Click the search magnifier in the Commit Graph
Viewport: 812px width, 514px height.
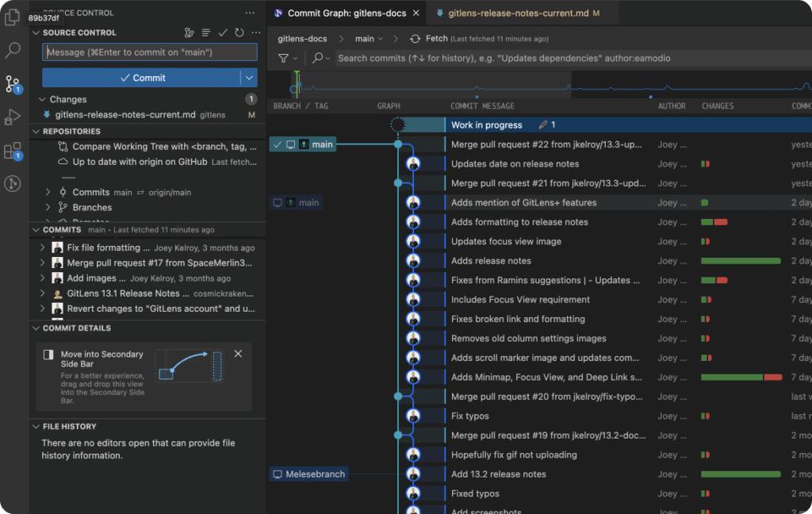click(x=318, y=59)
